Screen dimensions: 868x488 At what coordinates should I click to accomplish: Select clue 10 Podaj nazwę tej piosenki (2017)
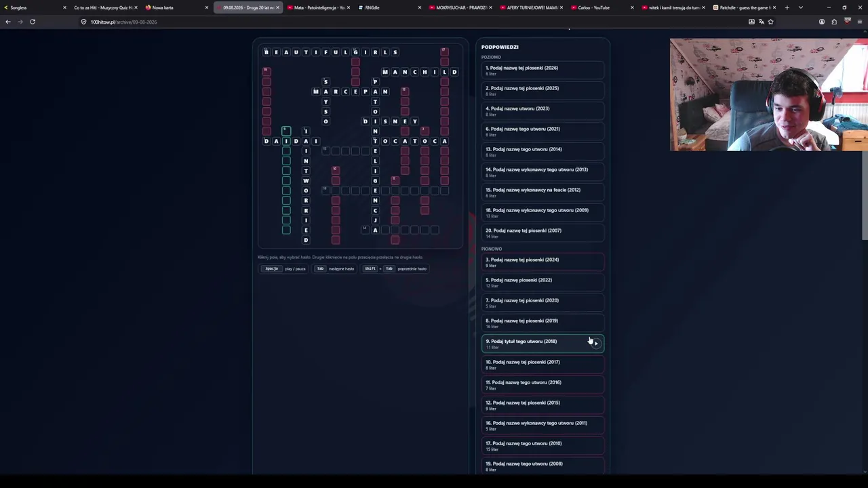pyautogui.click(x=542, y=364)
